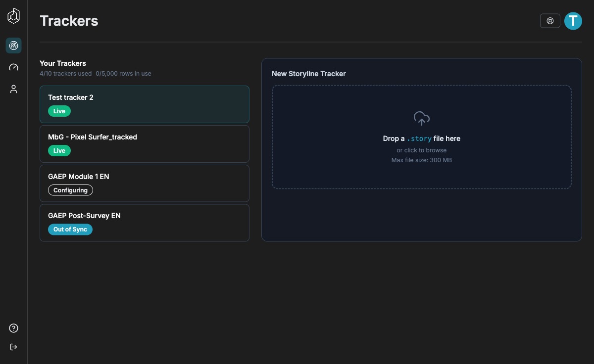Open the GAEP Module 1 EN tracker

pyautogui.click(x=145, y=183)
